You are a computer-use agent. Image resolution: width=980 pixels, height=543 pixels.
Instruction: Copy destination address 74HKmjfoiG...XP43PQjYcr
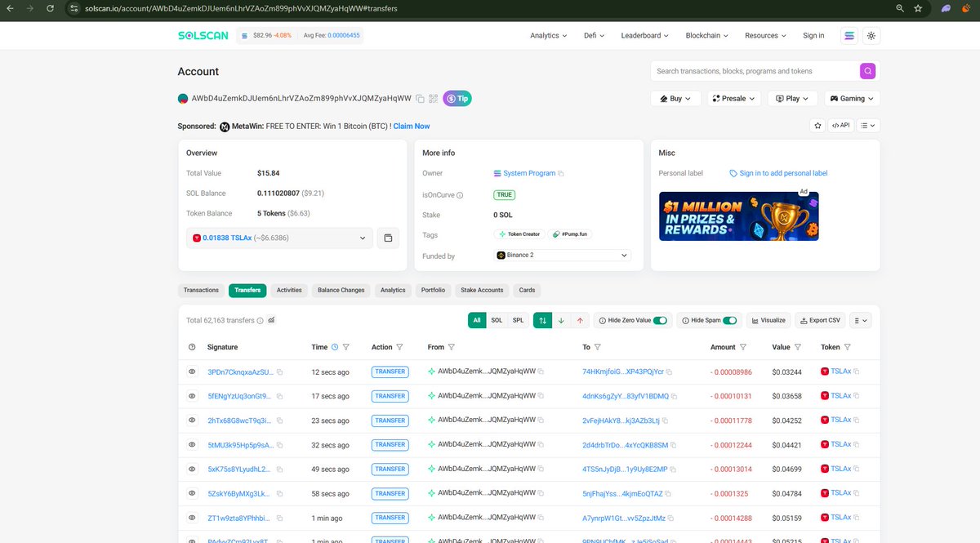click(x=670, y=372)
